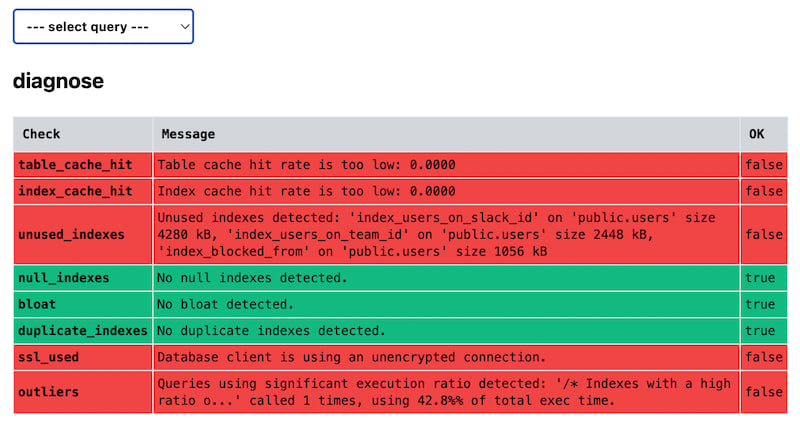Click the Check column header

[83, 134]
